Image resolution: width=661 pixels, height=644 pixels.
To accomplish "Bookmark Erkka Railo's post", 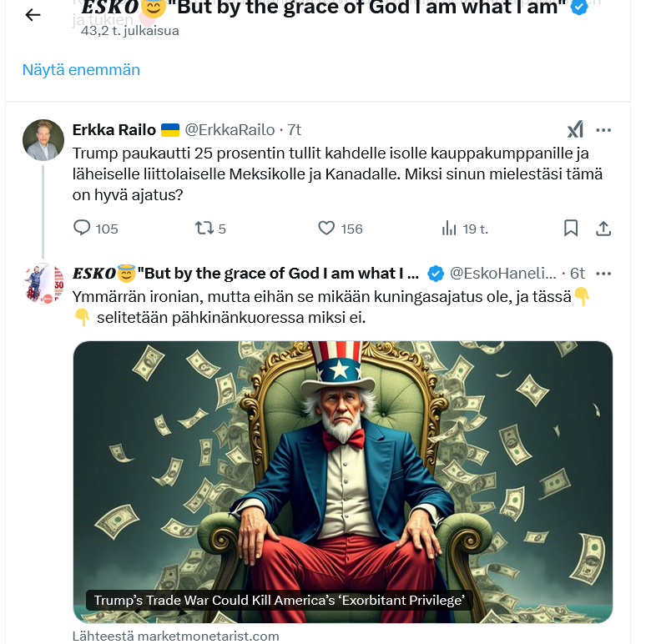I will pos(571,228).
